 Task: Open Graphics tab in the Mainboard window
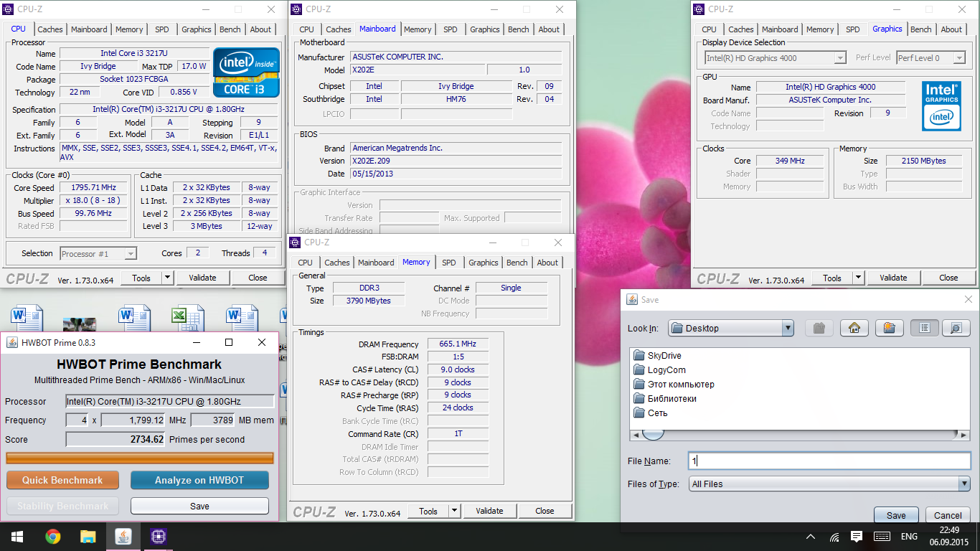(485, 29)
